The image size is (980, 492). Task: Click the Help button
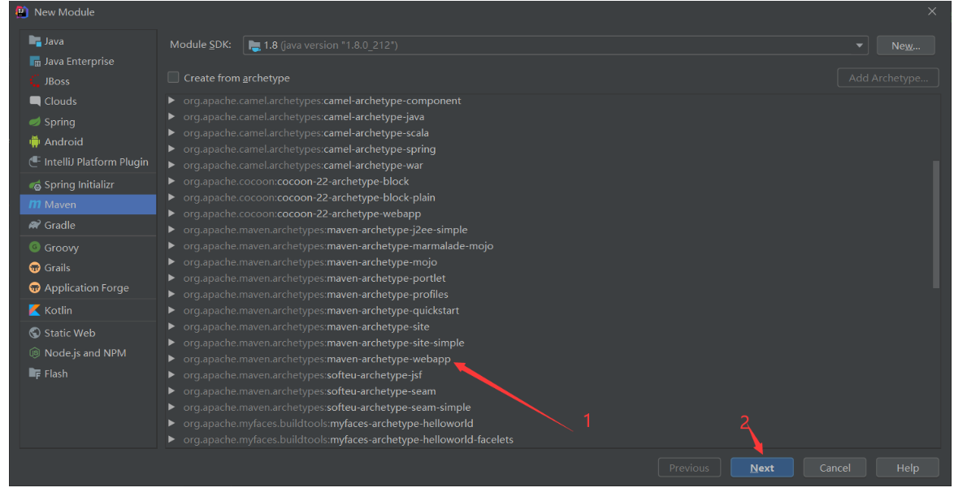(908, 468)
